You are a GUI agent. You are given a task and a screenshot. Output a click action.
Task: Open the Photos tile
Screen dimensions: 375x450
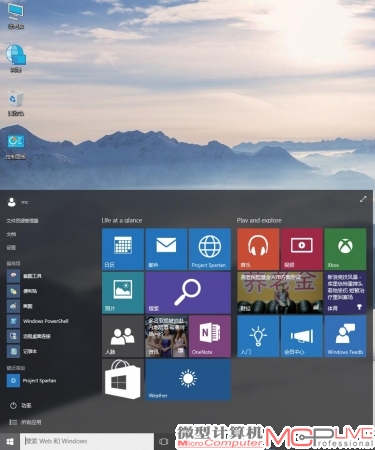(x=123, y=293)
